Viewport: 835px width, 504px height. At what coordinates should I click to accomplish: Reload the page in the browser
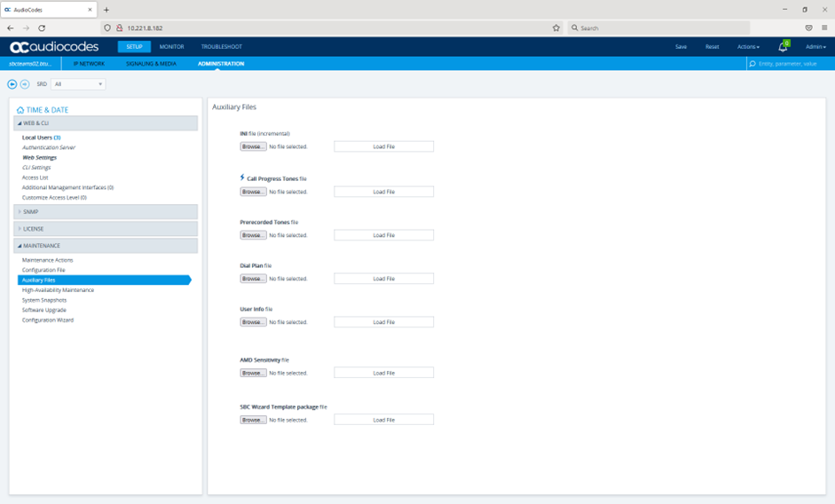point(42,28)
